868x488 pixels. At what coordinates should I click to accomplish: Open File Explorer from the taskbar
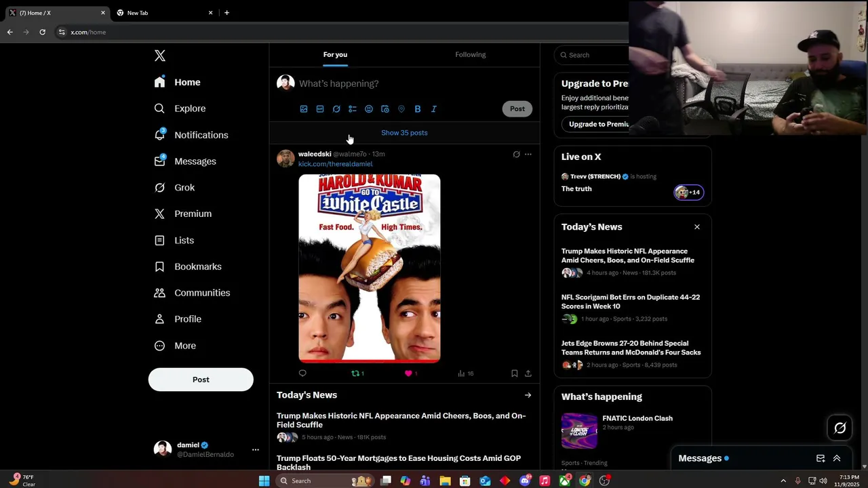pos(445,481)
